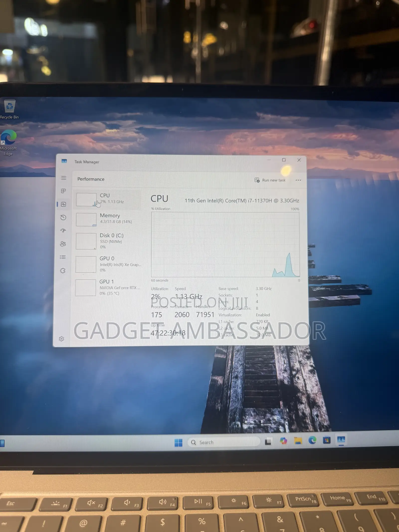Open the Services page icon
The height and width of the screenshot is (532, 399).
63,270
